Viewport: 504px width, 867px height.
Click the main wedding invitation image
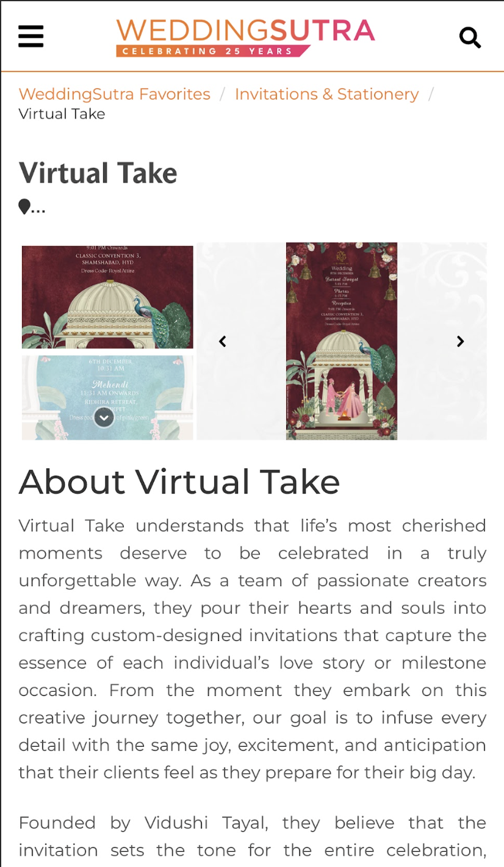click(x=342, y=341)
